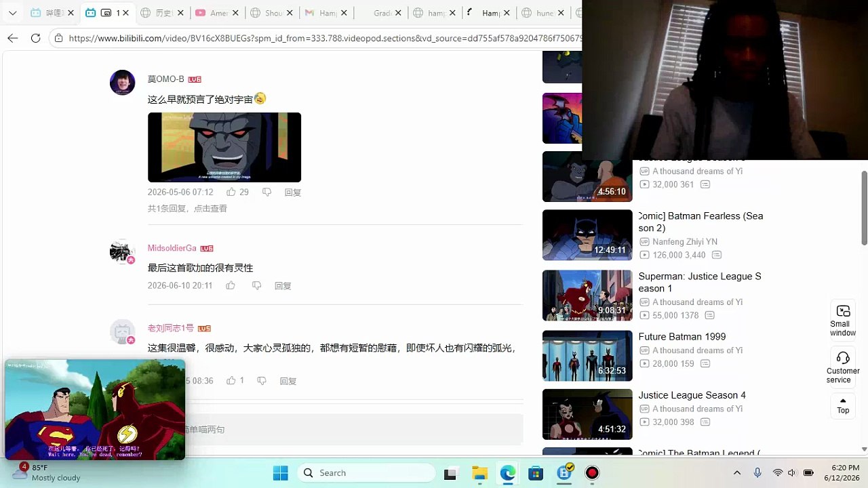The height and width of the screenshot is (488, 868).
Task: Open Justice League Season 4 title
Action: pos(692,395)
